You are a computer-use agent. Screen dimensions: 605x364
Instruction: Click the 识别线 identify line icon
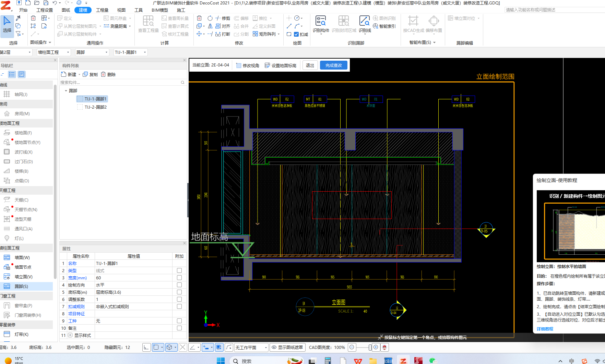click(x=365, y=24)
